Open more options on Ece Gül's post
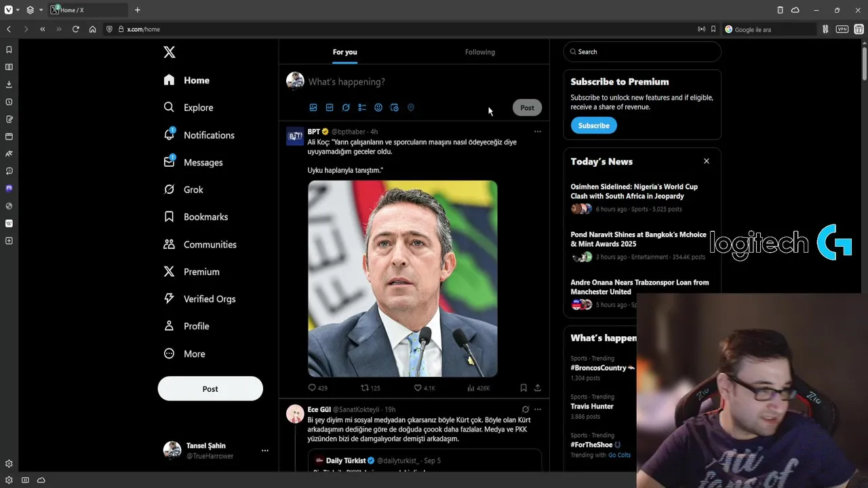 (538, 409)
